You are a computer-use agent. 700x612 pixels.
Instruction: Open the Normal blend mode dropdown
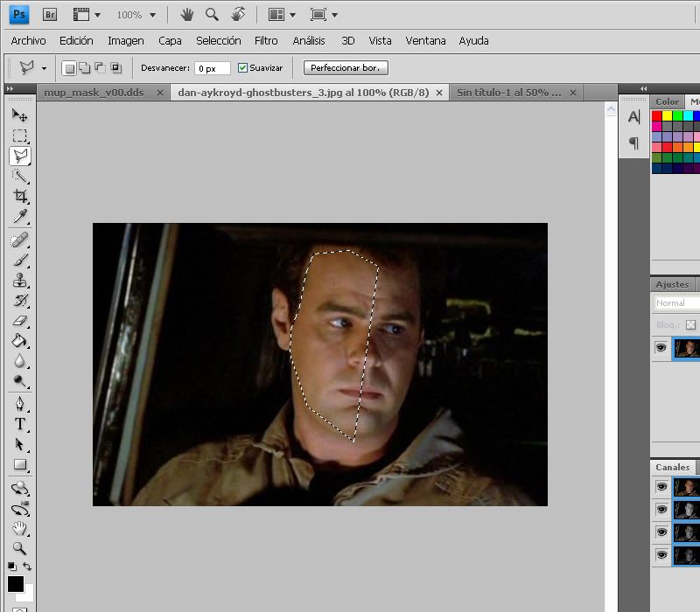(x=676, y=303)
